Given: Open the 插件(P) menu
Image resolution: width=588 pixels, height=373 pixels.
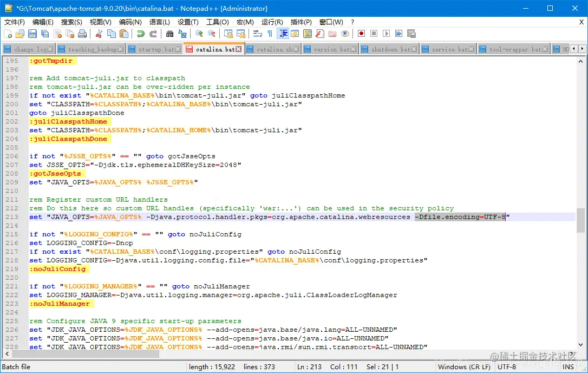Looking at the screenshot, I should (x=300, y=22).
